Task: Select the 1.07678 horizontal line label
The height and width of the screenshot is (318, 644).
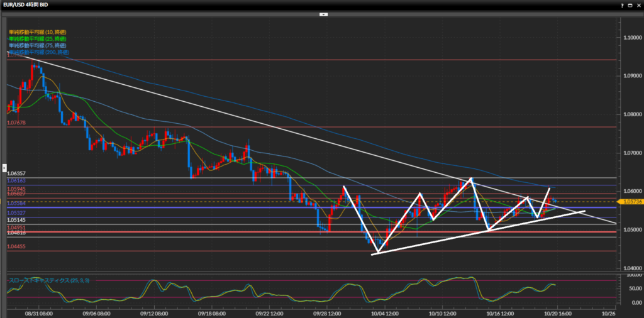Action: [16, 123]
